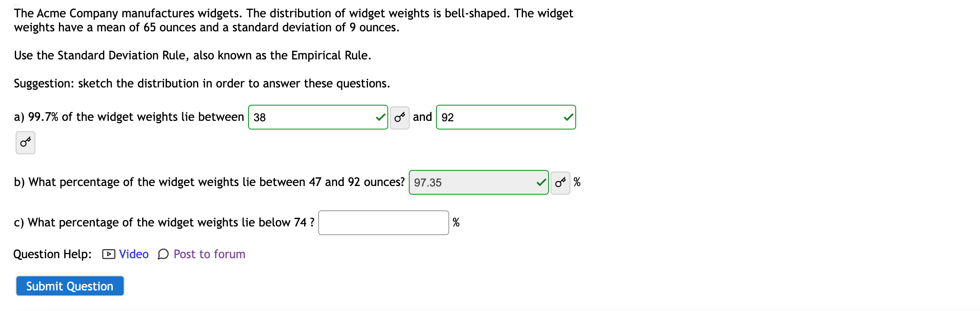Select the sigma icon below part a's answer boxes
Viewport: 980px width, 311px height.
coord(25,142)
